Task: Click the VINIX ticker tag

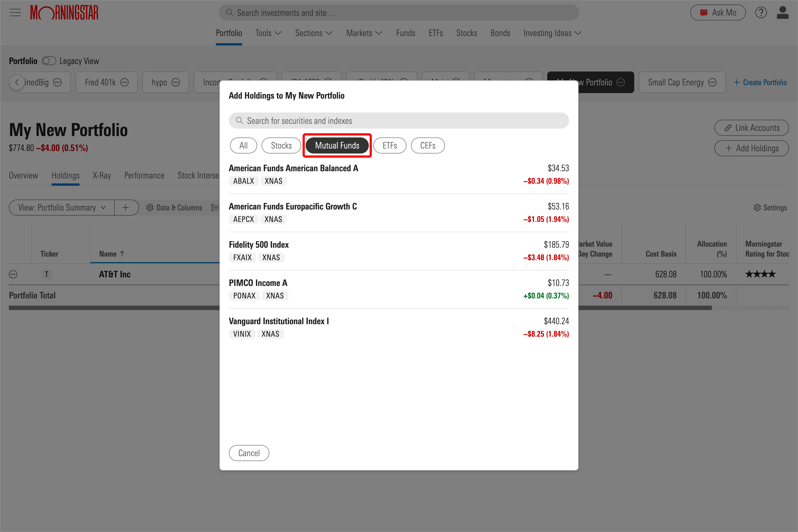Action: click(242, 334)
